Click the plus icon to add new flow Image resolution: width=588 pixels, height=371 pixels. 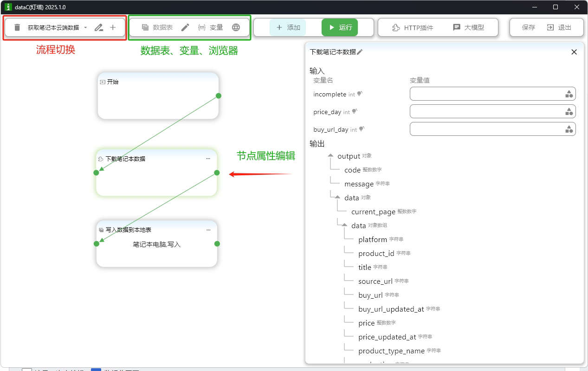pos(113,27)
